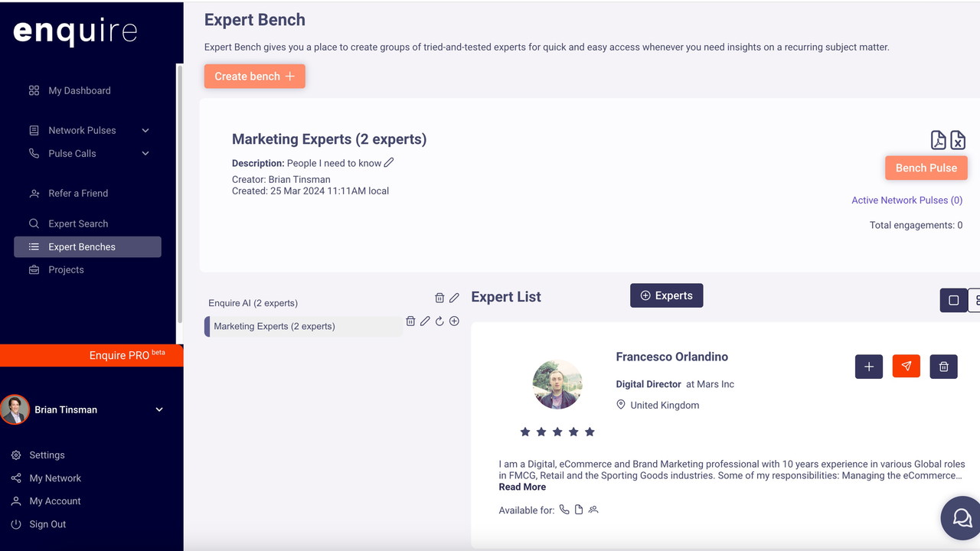Open the Brian Tinsman account dropdown

159,409
